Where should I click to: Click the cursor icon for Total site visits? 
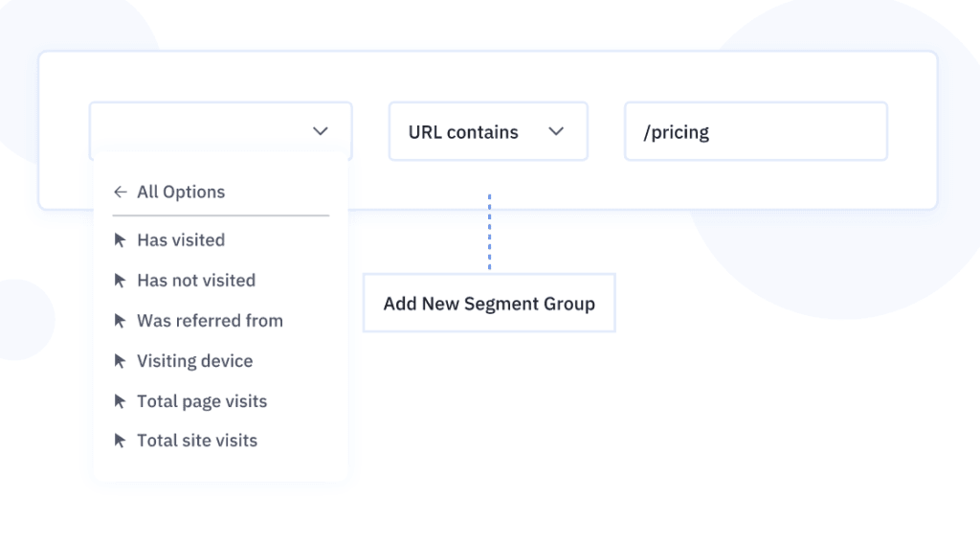click(120, 441)
